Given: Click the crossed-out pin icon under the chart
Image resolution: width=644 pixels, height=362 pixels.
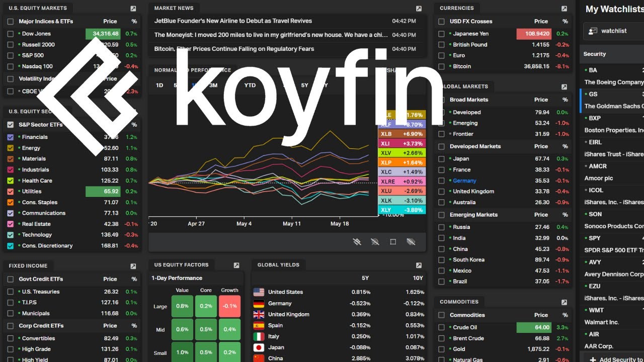Looking at the screenshot, I should point(357,242).
